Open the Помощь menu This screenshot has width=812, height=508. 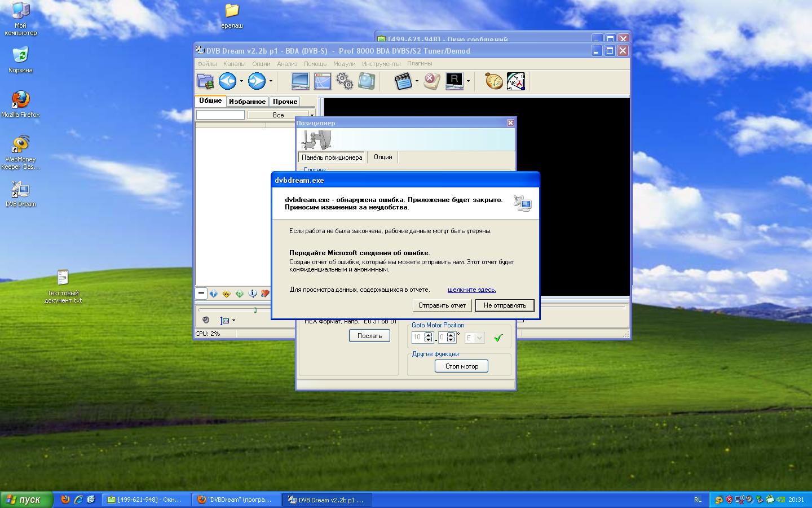pos(315,64)
